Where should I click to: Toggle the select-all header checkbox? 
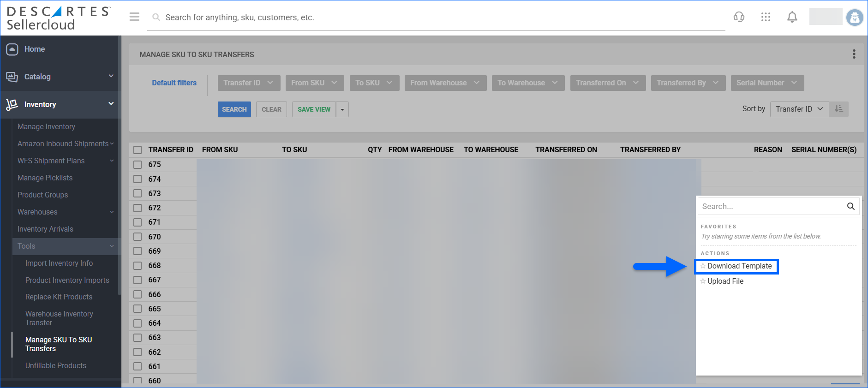pyautogui.click(x=138, y=150)
